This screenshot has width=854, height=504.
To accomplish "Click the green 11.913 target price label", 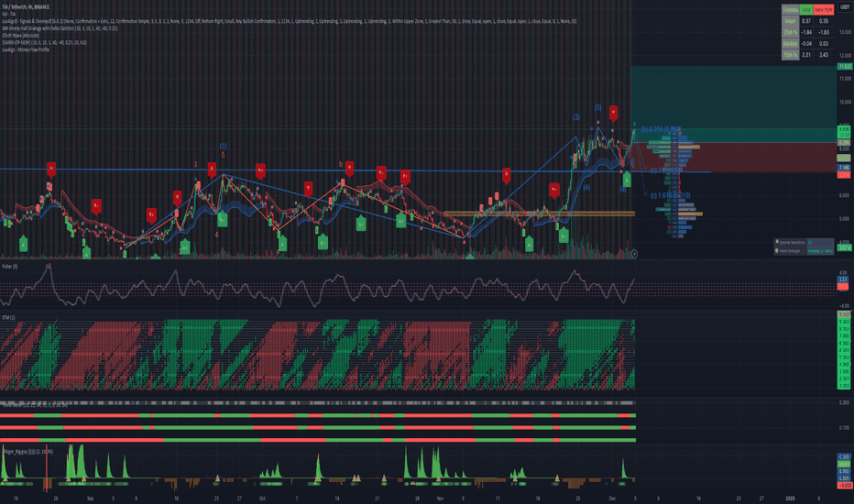I will click(x=845, y=67).
